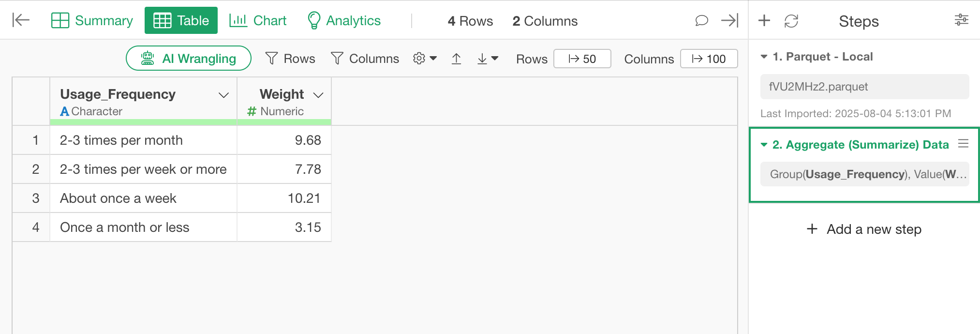
Task: Expand the Usage_Frequency column menu
Action: (x=223, y=95)
